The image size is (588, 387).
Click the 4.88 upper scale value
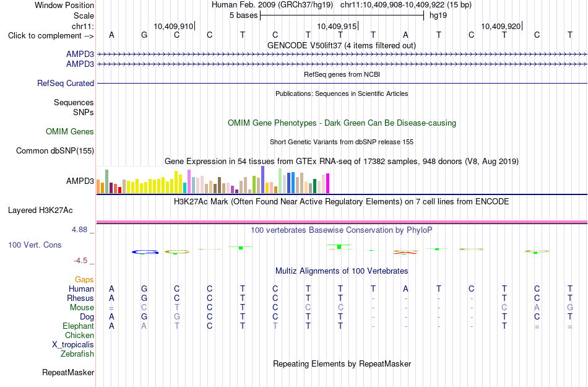[x=79, y=230]
